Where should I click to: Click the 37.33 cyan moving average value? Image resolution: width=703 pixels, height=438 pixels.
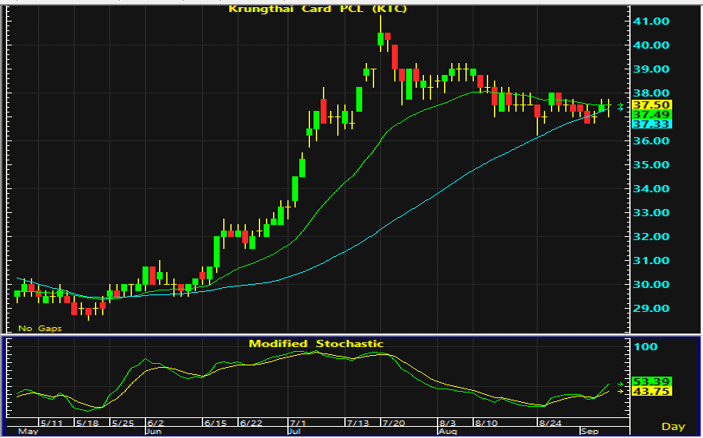click(651, 124)
